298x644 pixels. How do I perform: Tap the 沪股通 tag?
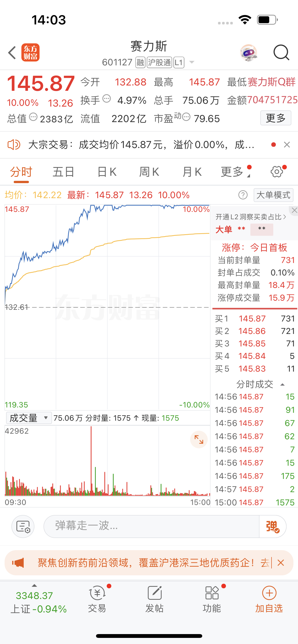click(159, 62)
